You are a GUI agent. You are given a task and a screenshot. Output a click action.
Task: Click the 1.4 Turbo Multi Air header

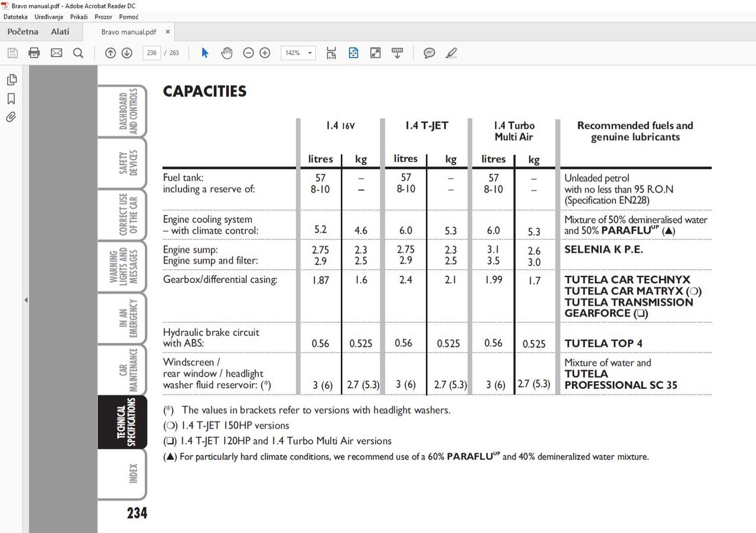coord(514,131)
